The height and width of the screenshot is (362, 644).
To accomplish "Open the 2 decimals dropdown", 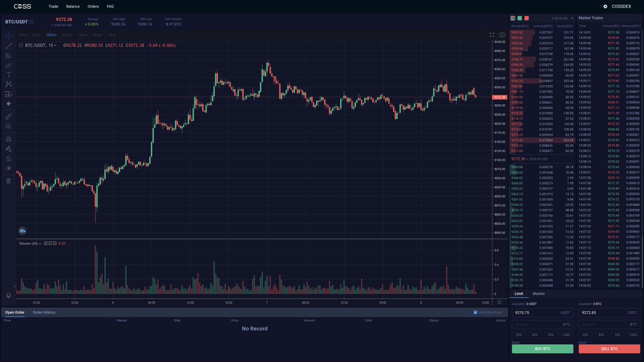I will tap(560, 18).
